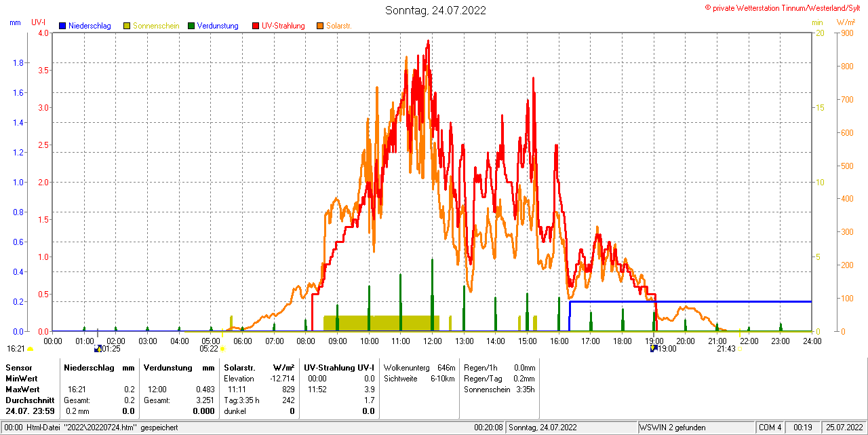Image resolution: width=868 pixels, height=435 pixels.
Task: Click the orange Solarstr. legend swatch
Action: [320, 26]
